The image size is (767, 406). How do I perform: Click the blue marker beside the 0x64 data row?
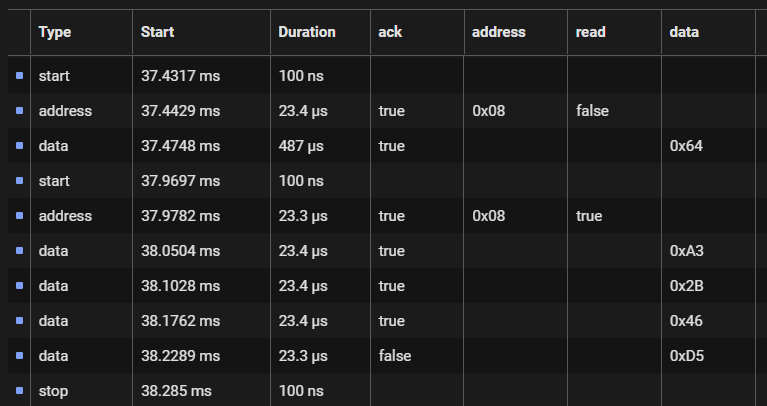click(x=18, y=146)
